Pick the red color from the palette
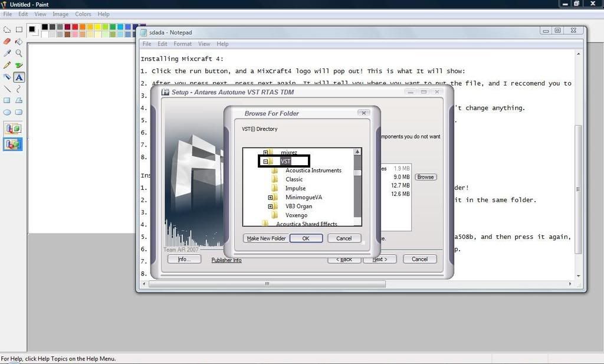Screen dimensions: 604x364 (x=75, y=27)
